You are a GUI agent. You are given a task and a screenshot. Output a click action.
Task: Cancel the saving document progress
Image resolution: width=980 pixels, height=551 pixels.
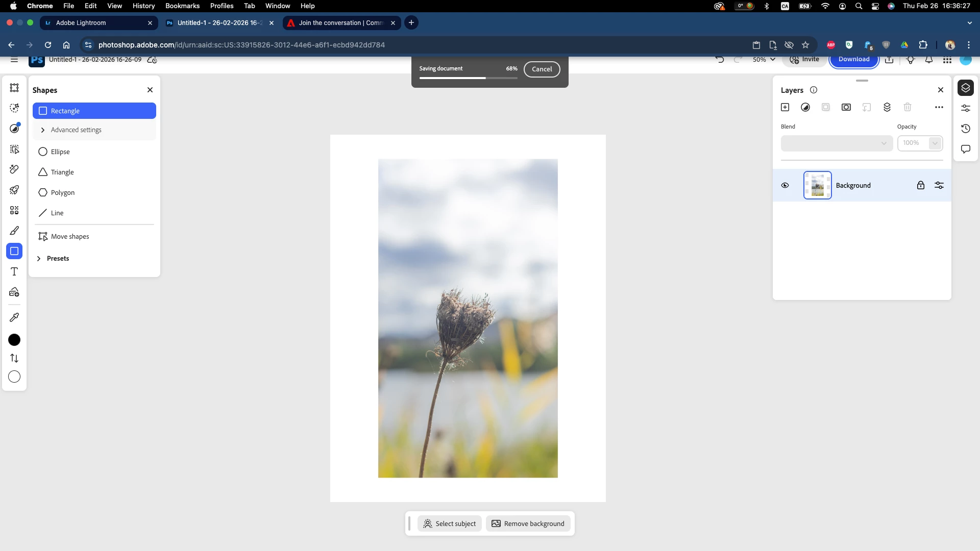[542, 69]
